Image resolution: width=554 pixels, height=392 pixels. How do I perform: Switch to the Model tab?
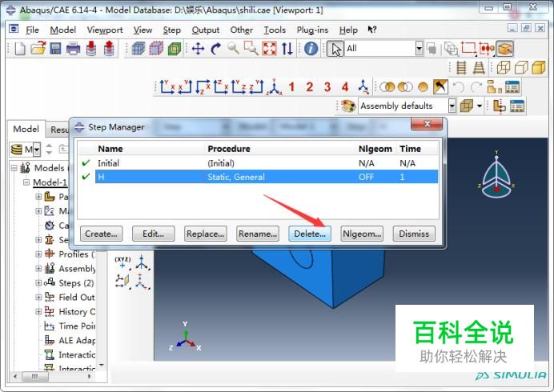[x=26, y=129]
